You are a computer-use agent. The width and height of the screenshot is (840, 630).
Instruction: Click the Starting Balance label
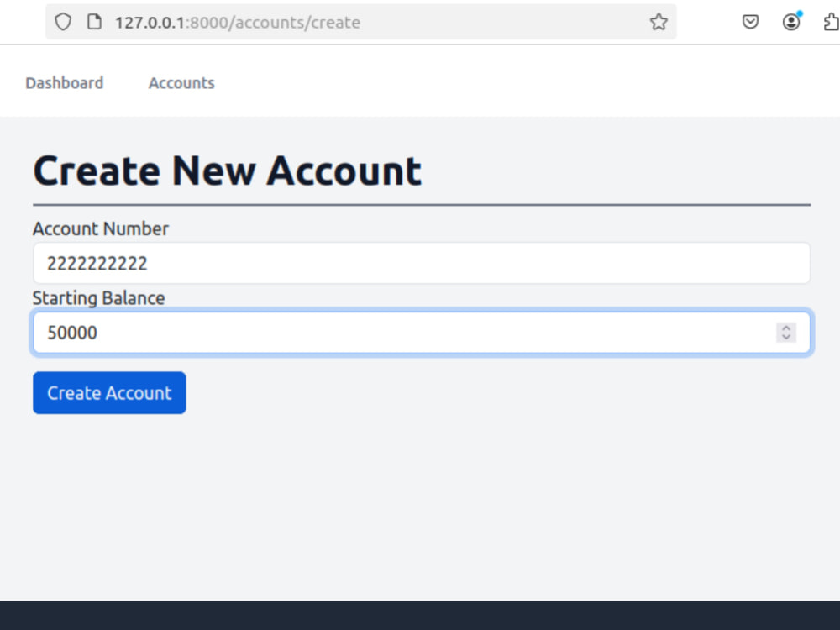pyautogui.click(x=98, y=298)
